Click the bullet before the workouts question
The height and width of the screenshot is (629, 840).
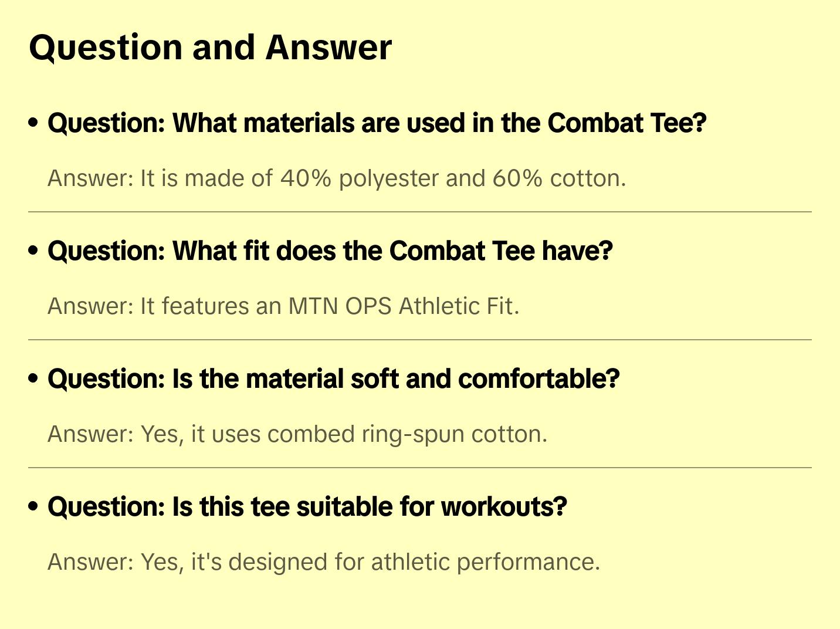[x=33, y=506]
